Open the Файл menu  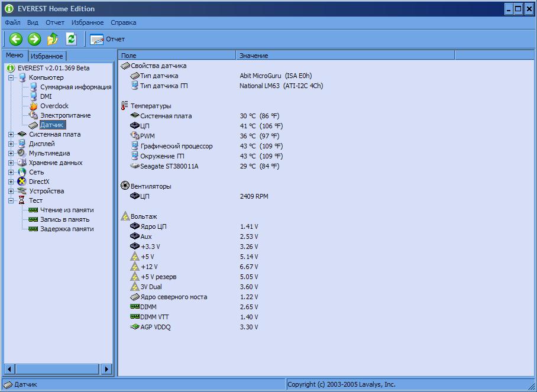coord(12,22)
